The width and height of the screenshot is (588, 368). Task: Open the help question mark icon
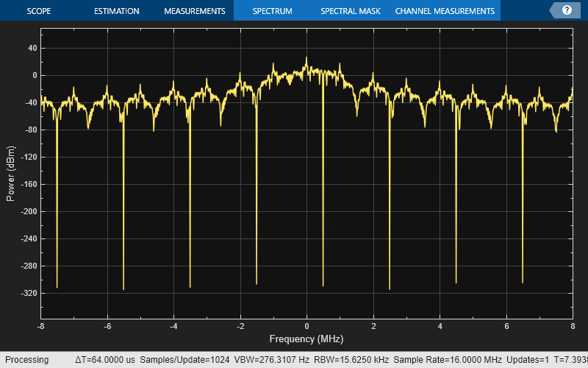(x=567, y=10)
